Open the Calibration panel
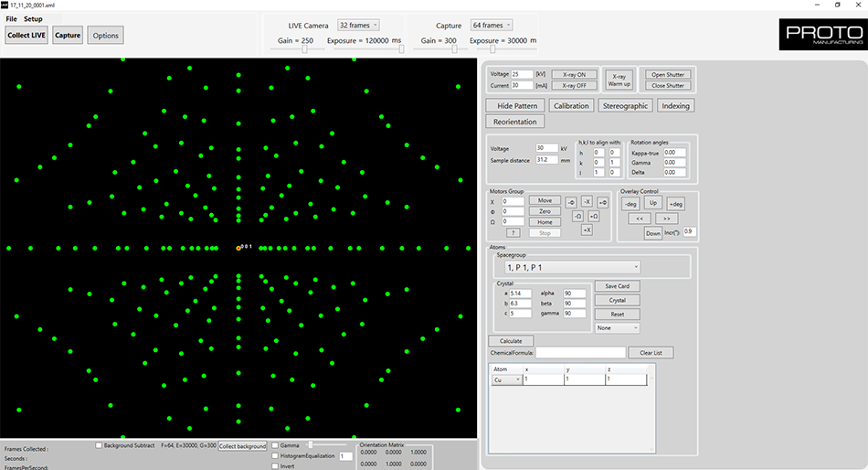This screenshot has width=868, height=470. [x=571, y=106]
